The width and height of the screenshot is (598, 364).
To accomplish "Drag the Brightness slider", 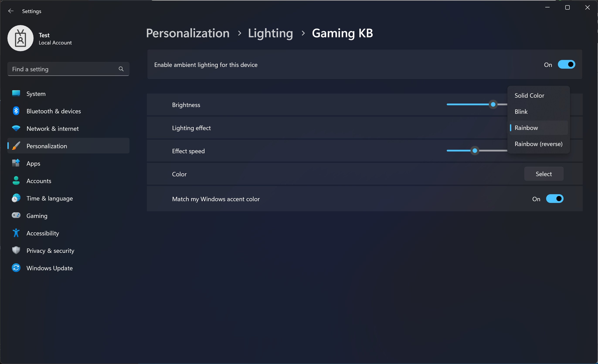I will 493,104.
